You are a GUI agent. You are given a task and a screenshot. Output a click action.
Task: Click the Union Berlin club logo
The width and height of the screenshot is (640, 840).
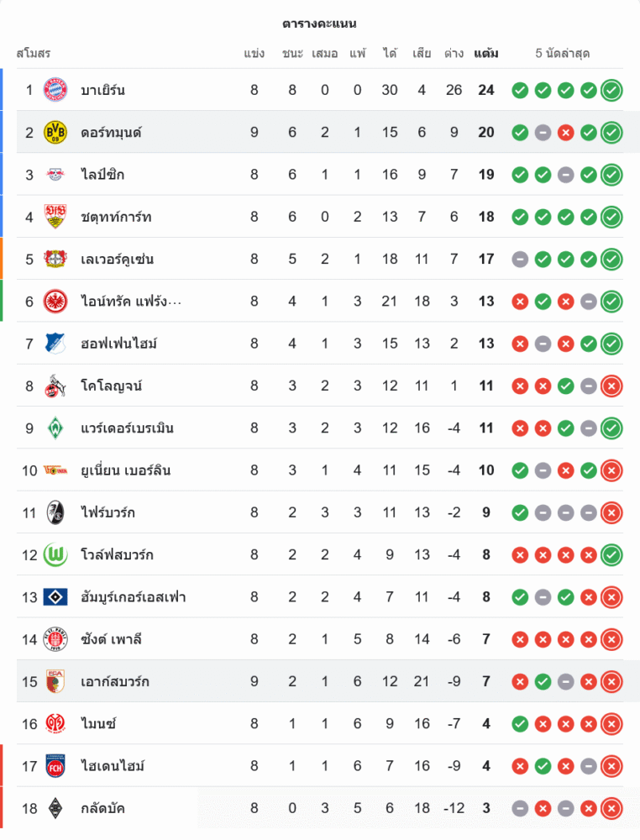[x=55, y=470]
